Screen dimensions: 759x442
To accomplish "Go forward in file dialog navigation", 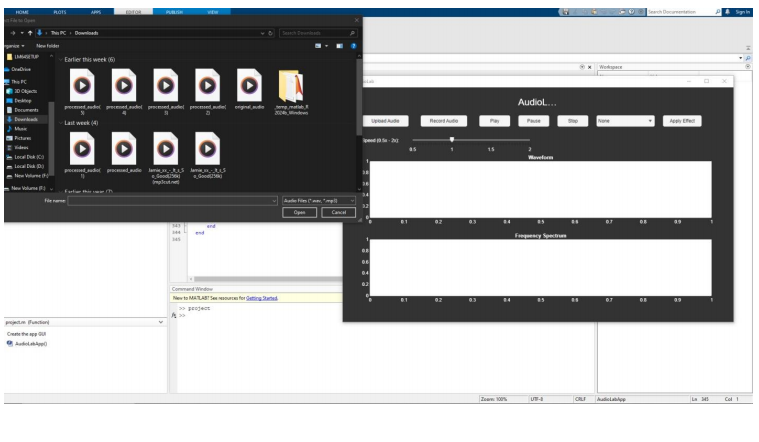I will [x=13, y=33].
